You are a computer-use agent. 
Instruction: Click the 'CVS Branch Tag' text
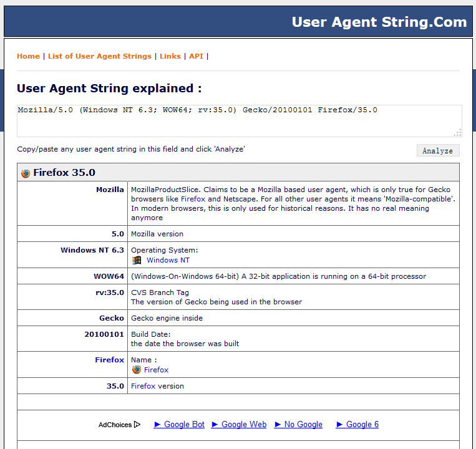[x=160, y=292]
